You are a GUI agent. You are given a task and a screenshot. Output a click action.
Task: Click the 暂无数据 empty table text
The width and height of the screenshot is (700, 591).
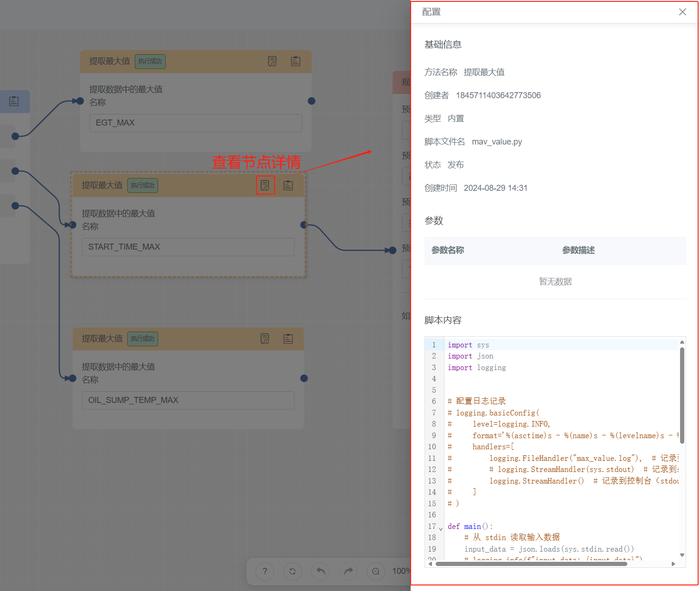pos(555,282)
